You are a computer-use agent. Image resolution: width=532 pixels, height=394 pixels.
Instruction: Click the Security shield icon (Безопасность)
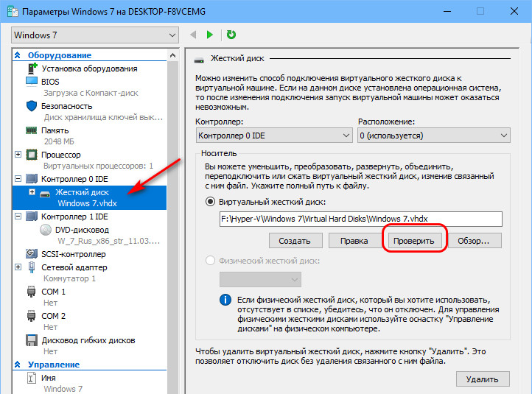[x=32, y=106]
